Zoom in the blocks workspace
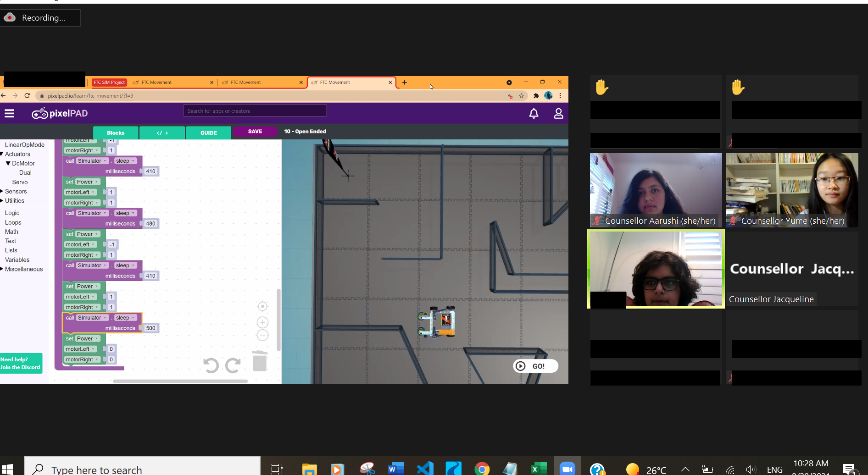 [262, 322]
